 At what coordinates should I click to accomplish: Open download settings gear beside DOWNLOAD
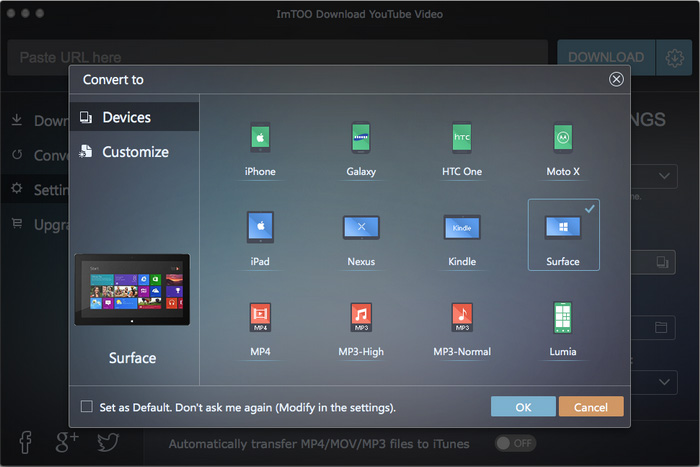coord(674,58)
